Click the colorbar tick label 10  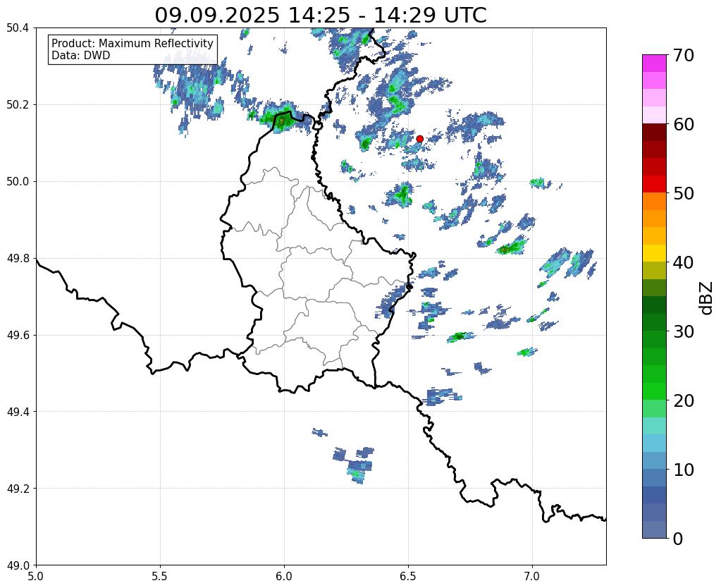[x=684, y=470]
